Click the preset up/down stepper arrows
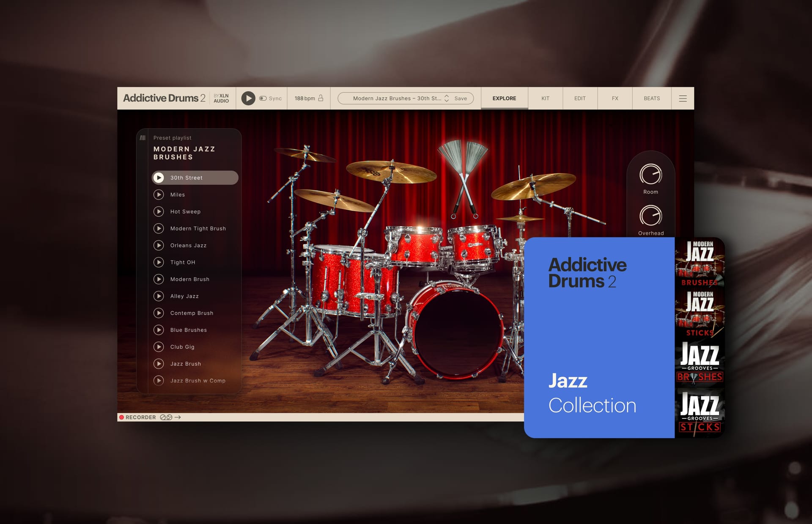The image size is (812, 524). 447,99
